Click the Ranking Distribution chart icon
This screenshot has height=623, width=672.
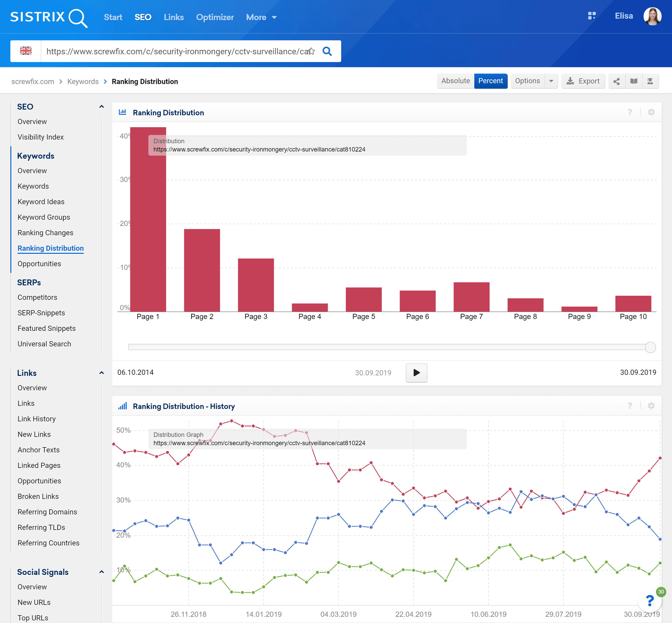click(x=122, y=112)
